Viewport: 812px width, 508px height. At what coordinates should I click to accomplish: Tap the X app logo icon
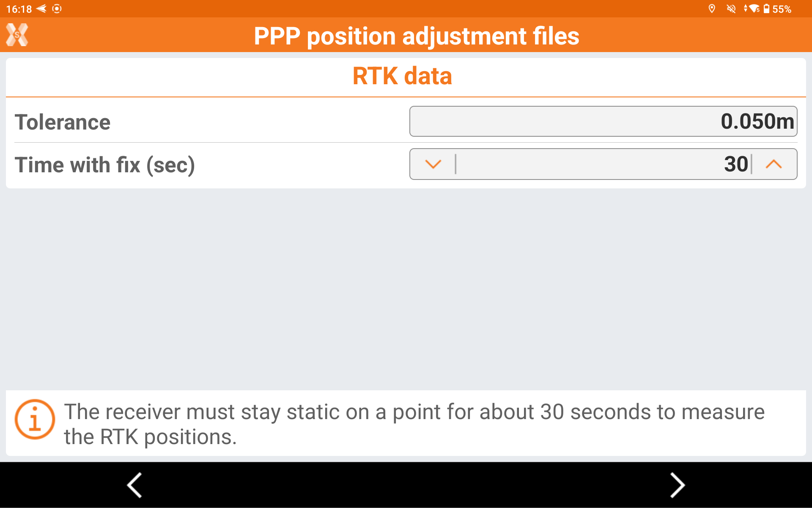pos(17,35)
